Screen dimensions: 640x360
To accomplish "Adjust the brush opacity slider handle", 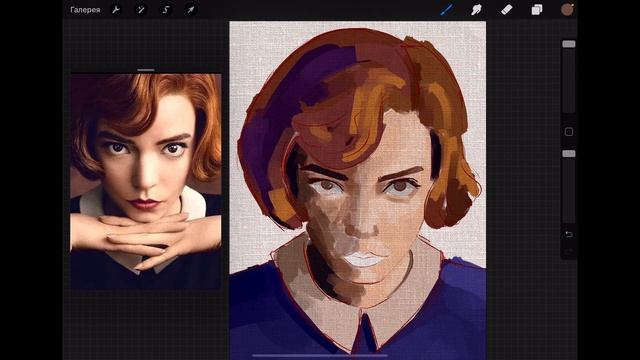I will point(569,153).
